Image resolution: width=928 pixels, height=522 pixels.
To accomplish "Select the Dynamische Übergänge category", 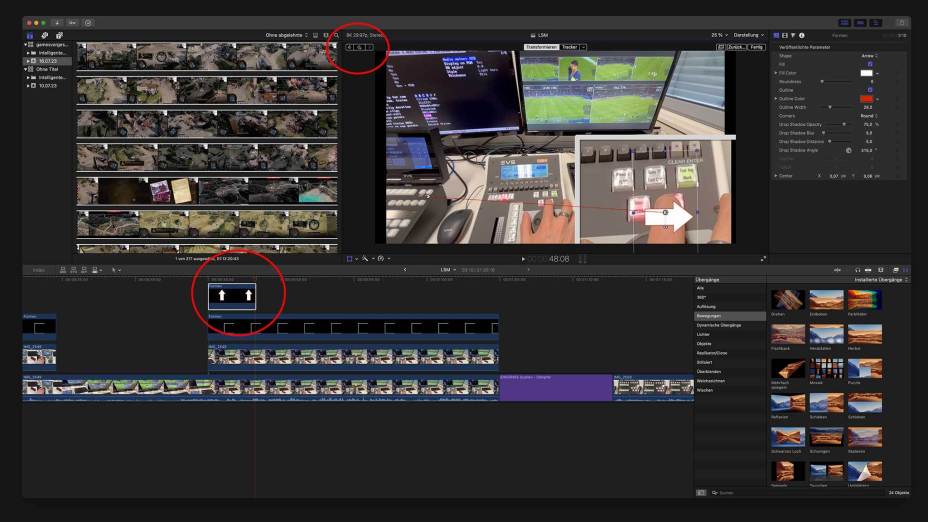I will [718, 326].
